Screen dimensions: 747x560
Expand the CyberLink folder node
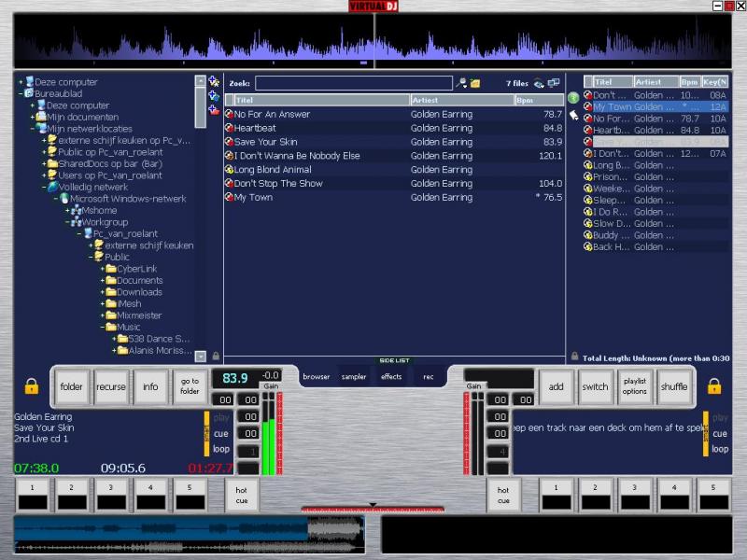pyautogui.click(x=103, y=269)
